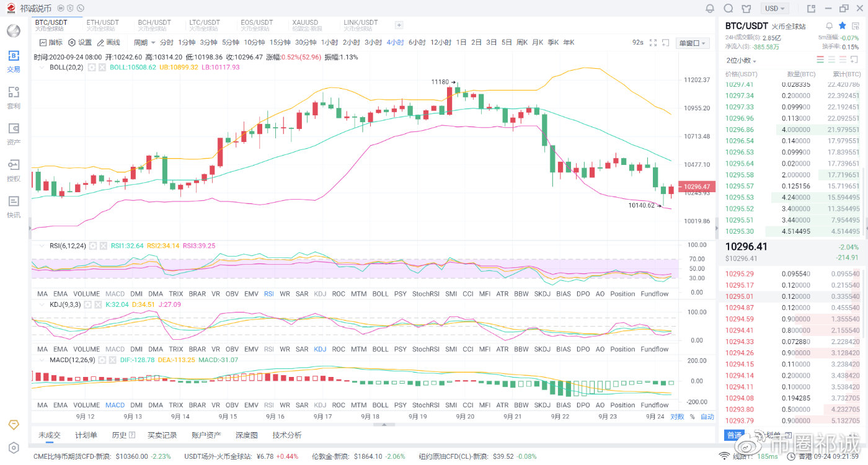Open 技术分析 technical analysis tab

(x=287, y=435)
